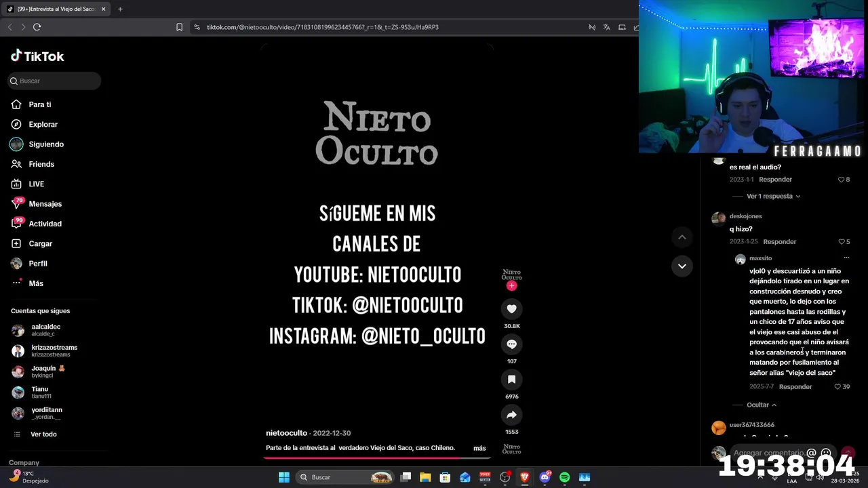Open user367433666 profile name
868x488 pixels.
[x=751, y=425]
